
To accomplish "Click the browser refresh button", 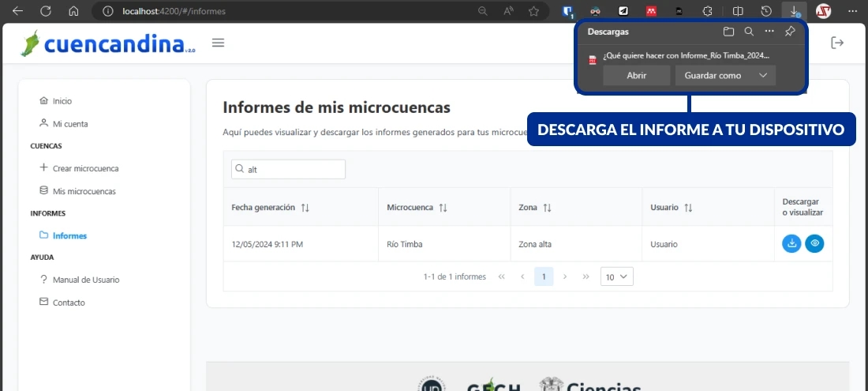I will 46,11.
